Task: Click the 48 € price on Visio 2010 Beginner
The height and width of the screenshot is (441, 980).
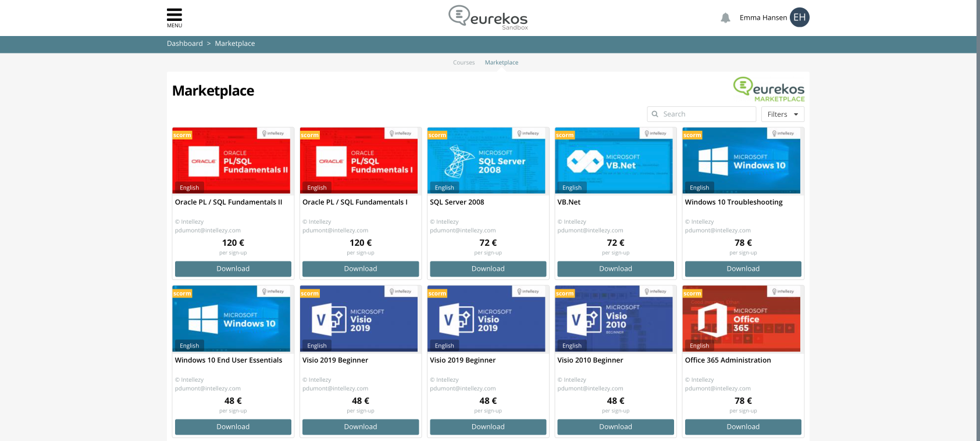Action: (615, 401)
